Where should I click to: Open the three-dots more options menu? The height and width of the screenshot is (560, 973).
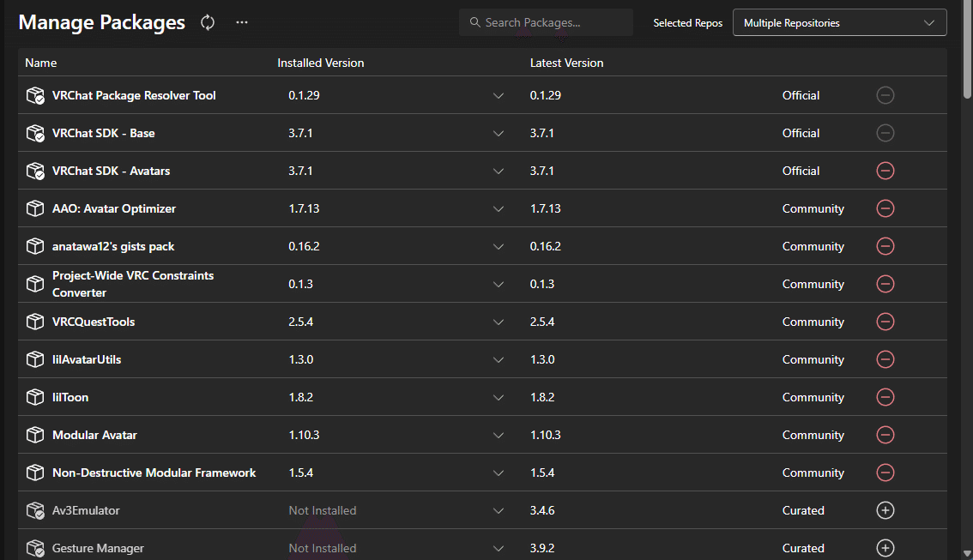(242, 22)
